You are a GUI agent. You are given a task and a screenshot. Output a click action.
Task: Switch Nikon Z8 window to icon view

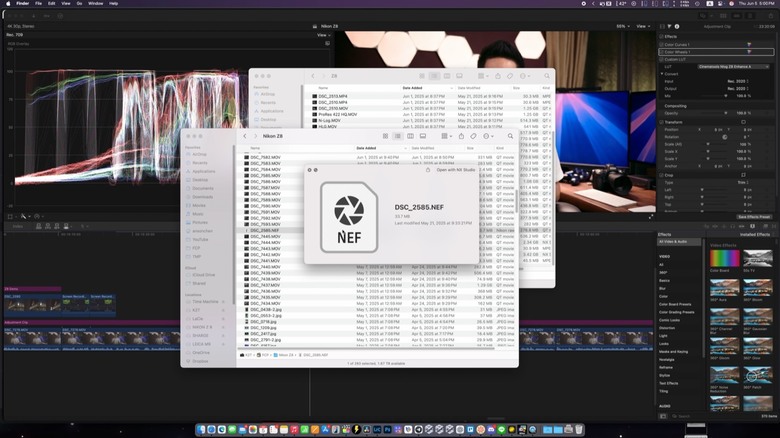coord(385,136)
